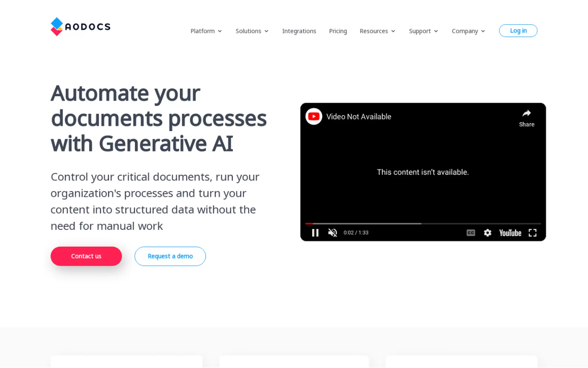The height and width of the screenshot is (368, 588).
Task: Click Request a demo
Action: point(170,256)
